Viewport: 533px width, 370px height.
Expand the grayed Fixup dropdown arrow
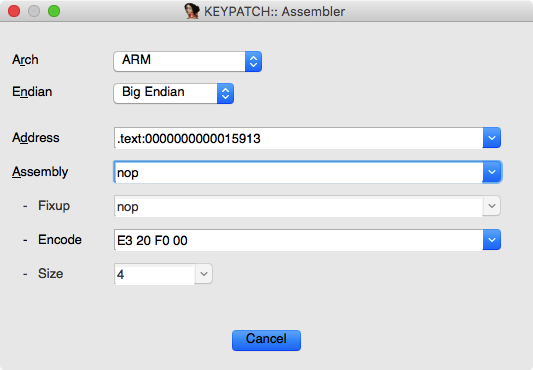click(492, 206)
